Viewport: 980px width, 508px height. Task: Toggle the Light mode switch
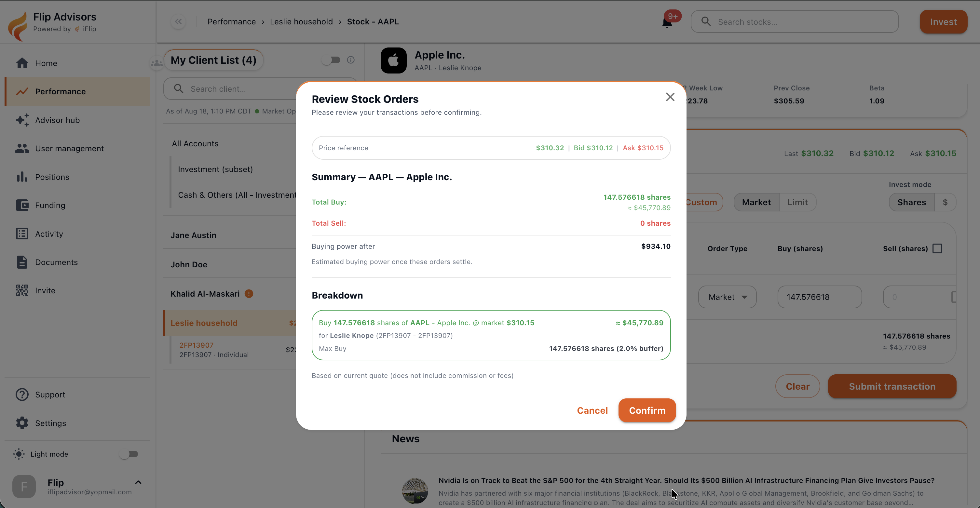pos(129,454)
